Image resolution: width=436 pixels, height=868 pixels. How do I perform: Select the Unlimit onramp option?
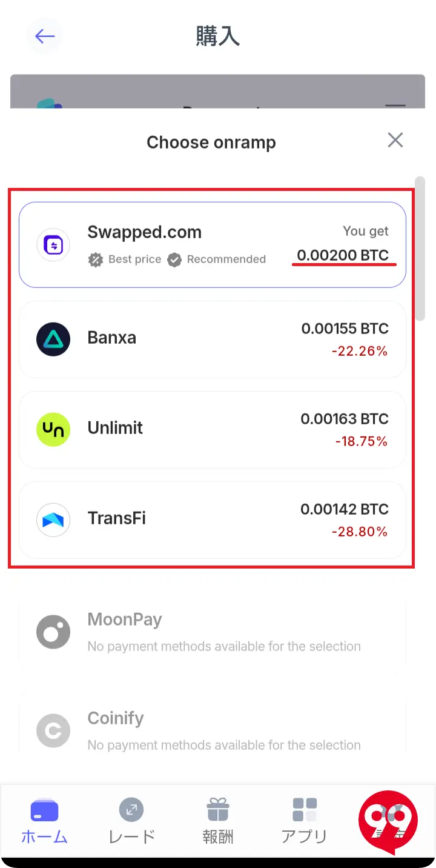point(212,429)
